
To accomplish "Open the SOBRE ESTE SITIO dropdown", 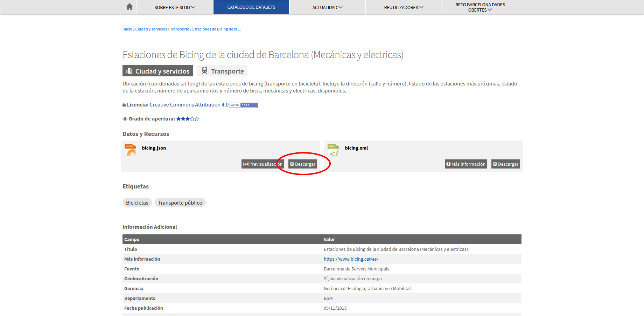I will (174, 7).
